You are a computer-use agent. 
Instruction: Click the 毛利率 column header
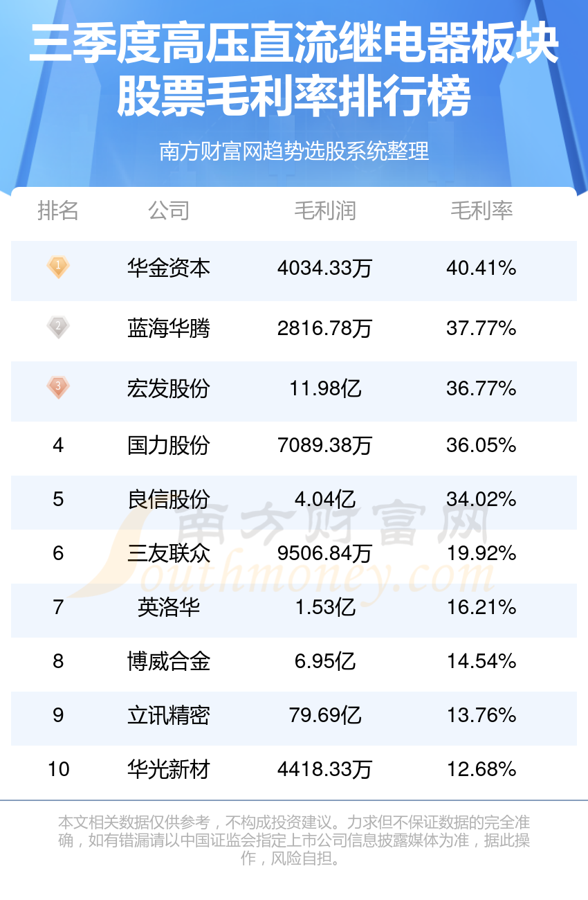[x=481, y=210]
